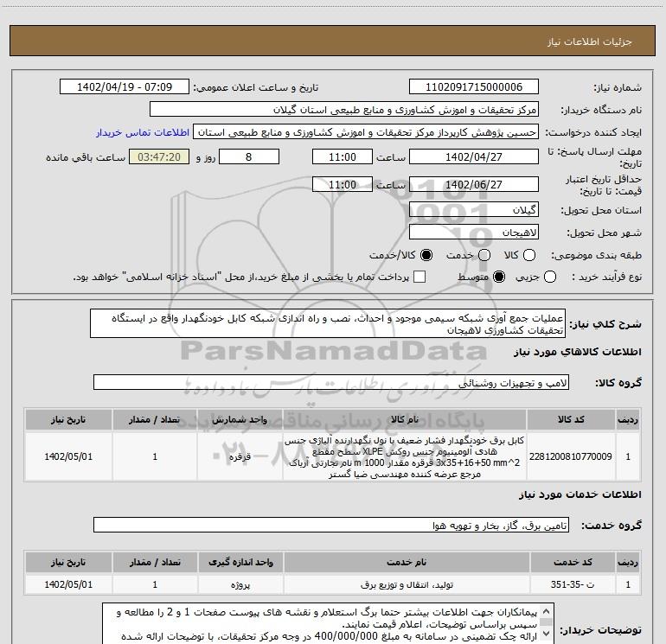The height and width of the screenshot is (644, 666).
Task: Click the response deadline time 11:00 field
Action: pyautogui.click(x=343, y=156)
